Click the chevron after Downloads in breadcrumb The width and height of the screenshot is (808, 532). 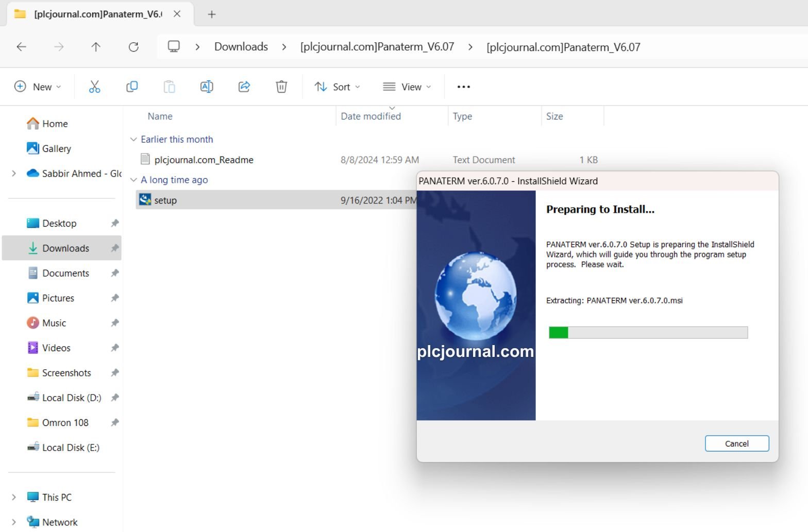coord(284,47)
